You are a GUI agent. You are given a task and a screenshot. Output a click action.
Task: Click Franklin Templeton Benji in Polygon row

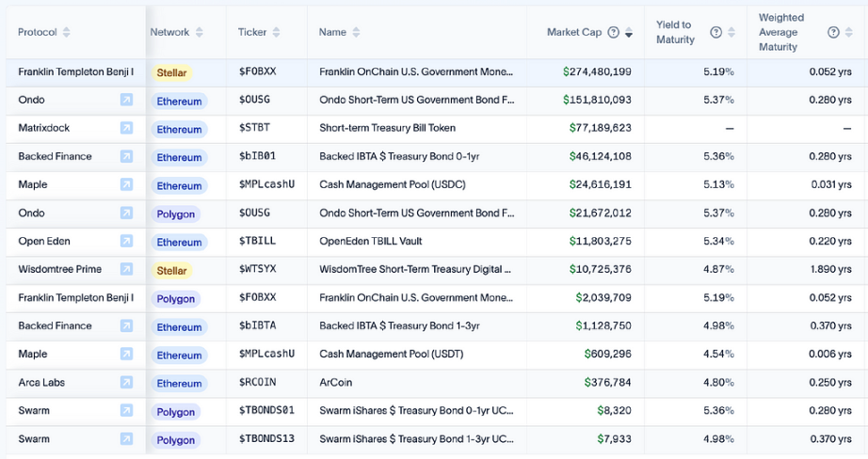click(x=76, y=297)
